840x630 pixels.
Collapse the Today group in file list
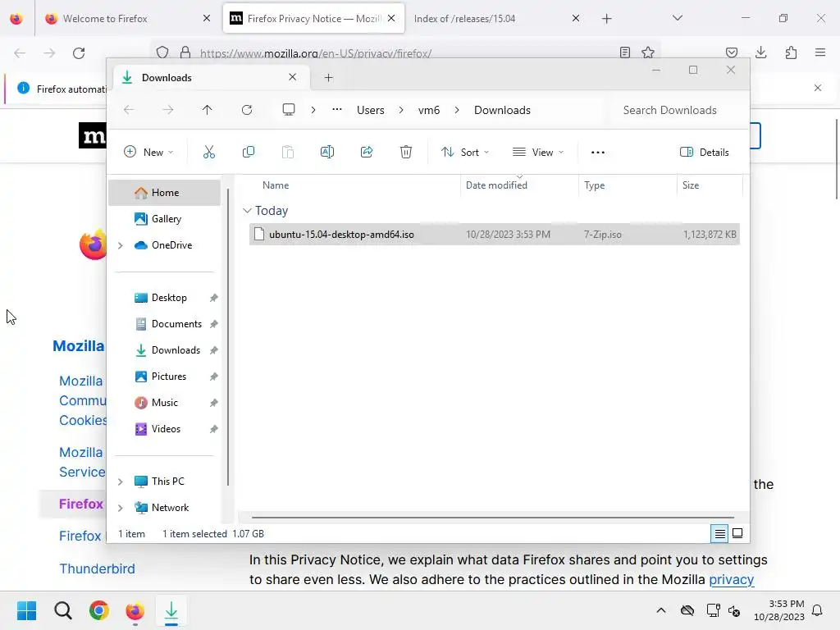coord(247,211)
